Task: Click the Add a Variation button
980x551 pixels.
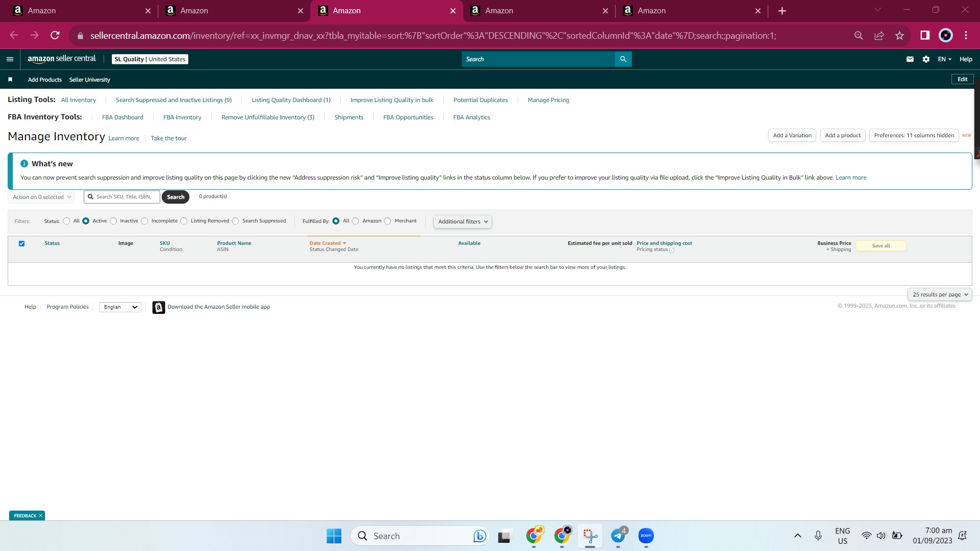Action: (x=792, y=135)
